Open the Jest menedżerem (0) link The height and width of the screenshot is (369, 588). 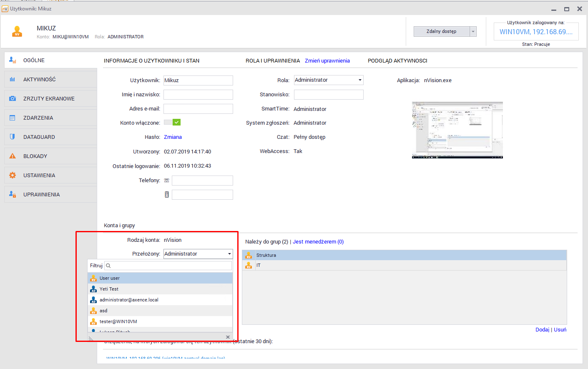(x=318, y=242)
